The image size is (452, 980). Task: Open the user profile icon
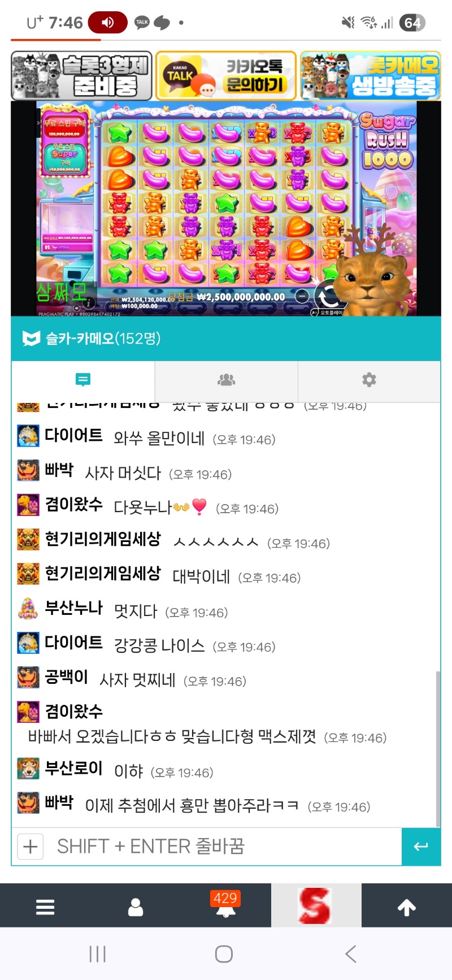click(136, 908)
